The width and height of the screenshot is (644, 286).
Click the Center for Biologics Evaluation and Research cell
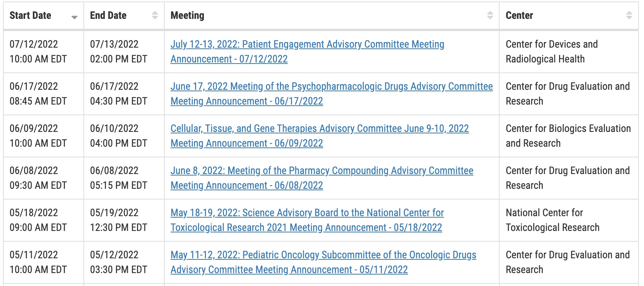pyautogui.click(x=569, y=136)
